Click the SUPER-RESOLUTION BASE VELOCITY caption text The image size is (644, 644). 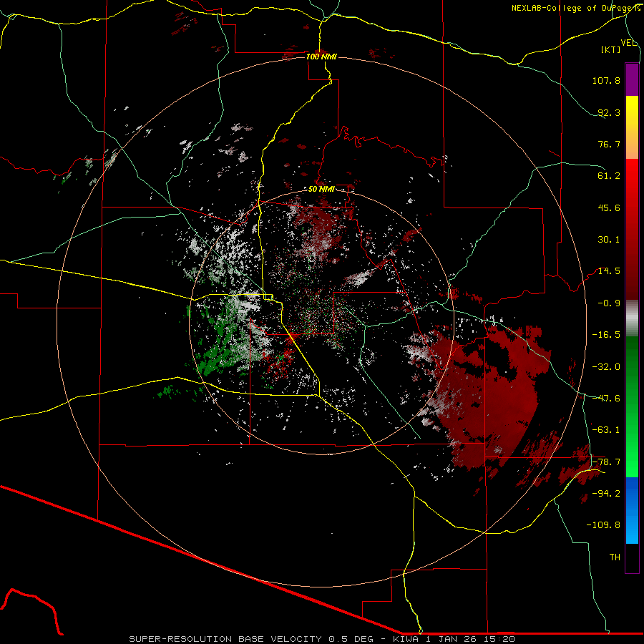(x=225, y=639)
